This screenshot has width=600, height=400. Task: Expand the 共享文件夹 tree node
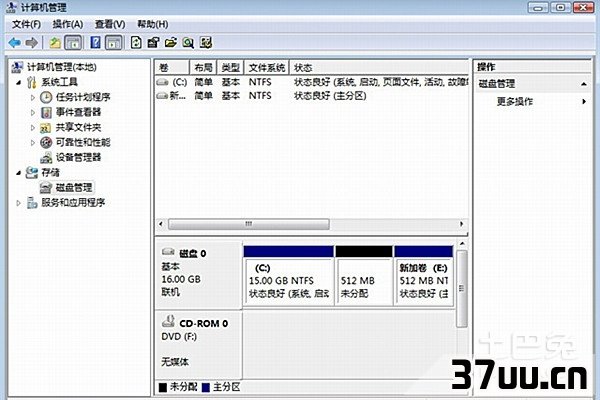point(33,127)
